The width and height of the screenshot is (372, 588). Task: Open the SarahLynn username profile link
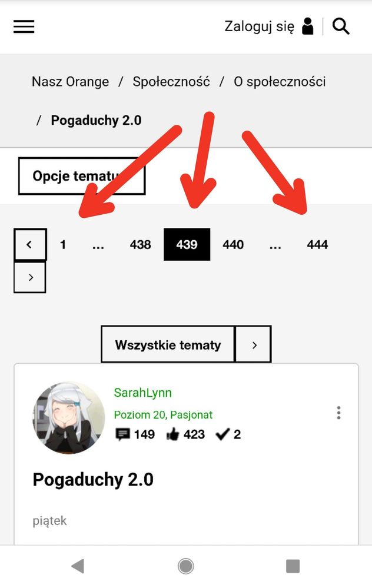143,393
